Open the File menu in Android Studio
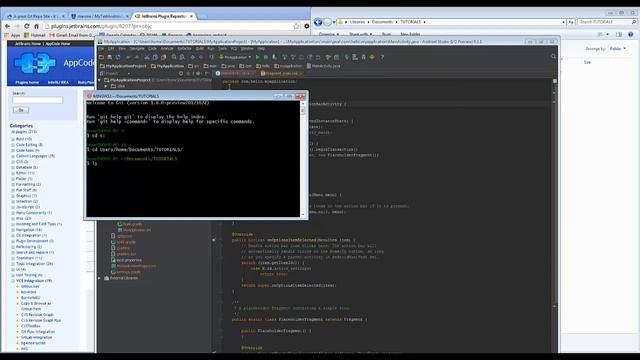 (x=101, y=49)
